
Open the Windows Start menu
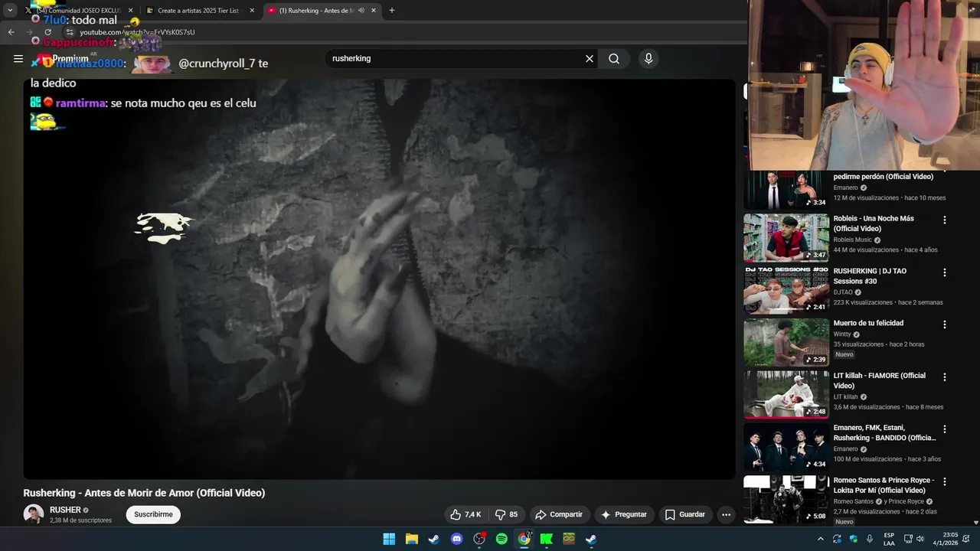(389, 539)
